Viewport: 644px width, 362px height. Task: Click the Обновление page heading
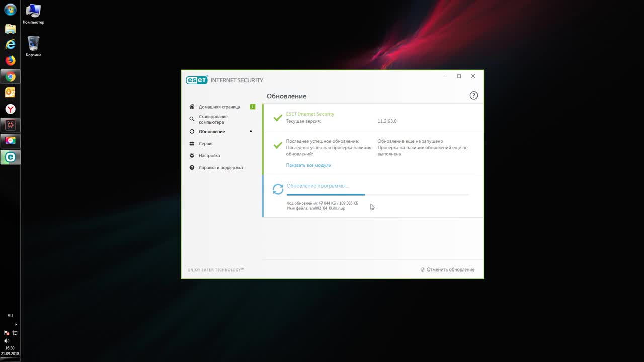coord(286,96)
